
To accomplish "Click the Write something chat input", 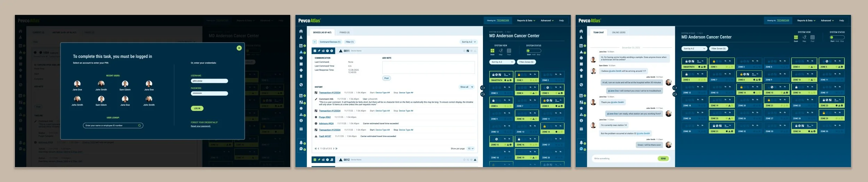I will click(x=624, y=158).
